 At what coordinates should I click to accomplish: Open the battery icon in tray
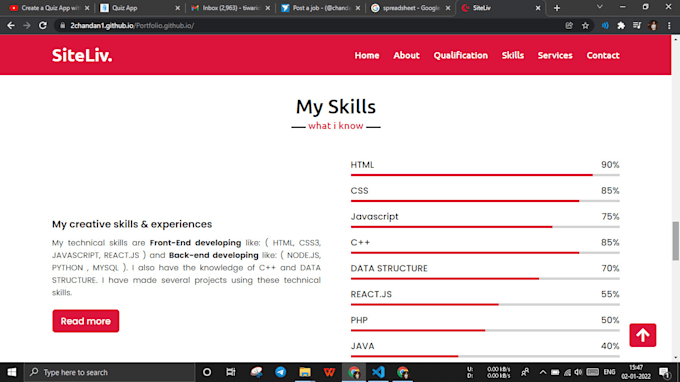click(555, 372)
